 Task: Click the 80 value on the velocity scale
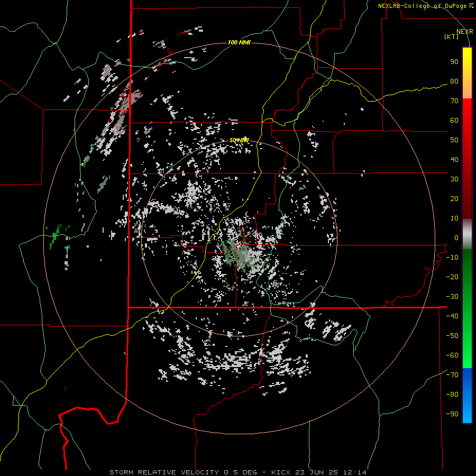(x=454, y=81)
